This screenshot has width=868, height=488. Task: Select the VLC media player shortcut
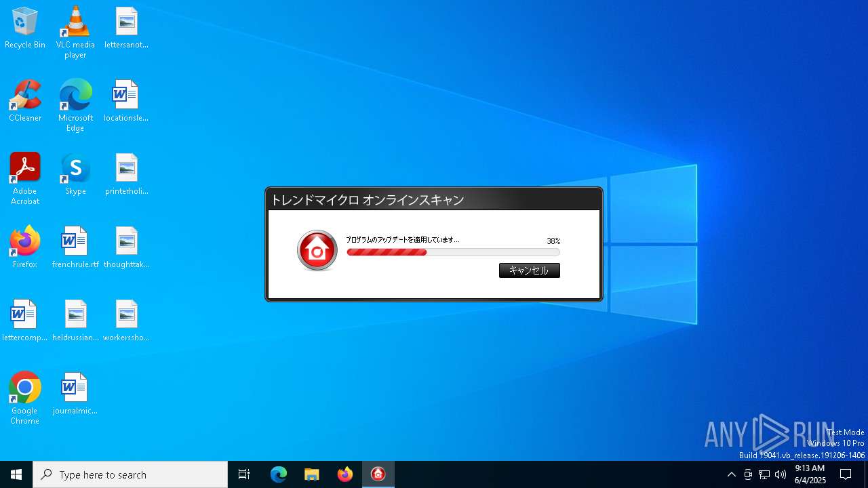coord(75,33)
